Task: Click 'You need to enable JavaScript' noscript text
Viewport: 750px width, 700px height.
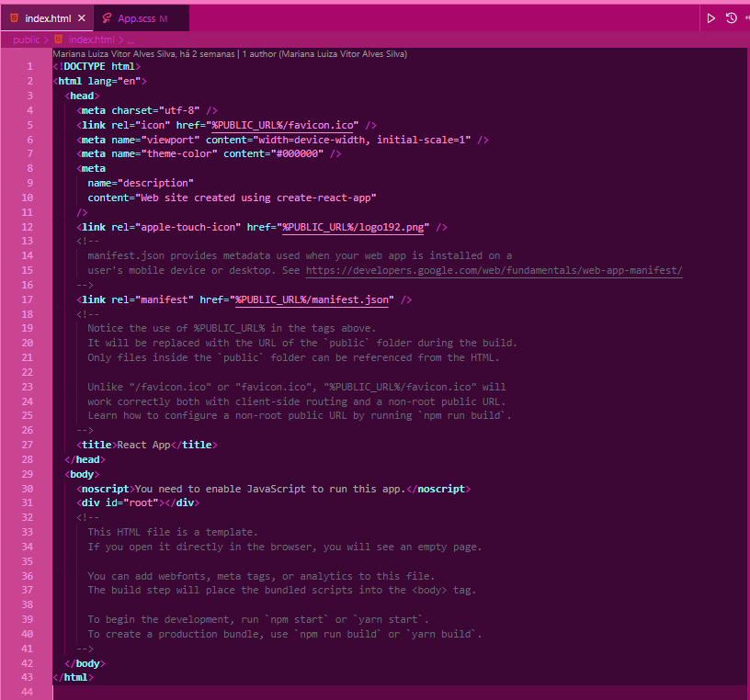Action: pyautogui.click(x=270, y=489)
